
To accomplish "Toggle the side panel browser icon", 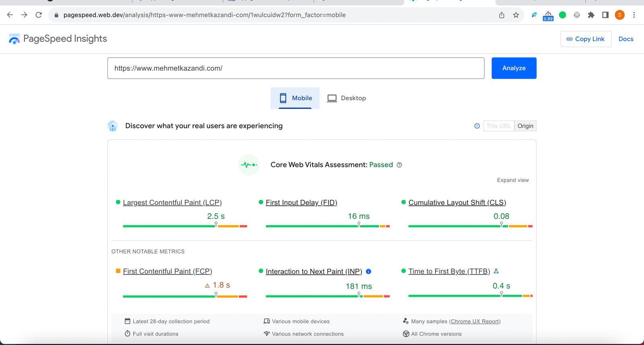I will point(605,15).
